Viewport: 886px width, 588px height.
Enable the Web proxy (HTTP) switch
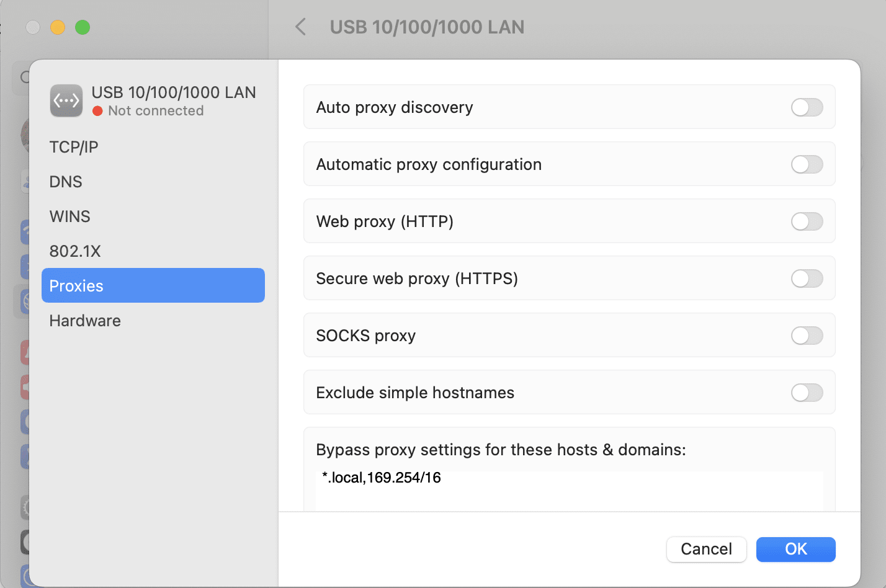coord(807,221)
